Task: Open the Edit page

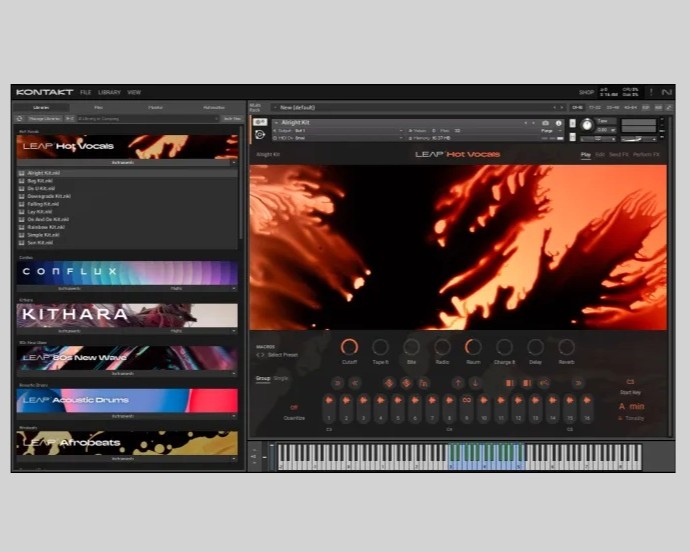Action: [599, 155]
